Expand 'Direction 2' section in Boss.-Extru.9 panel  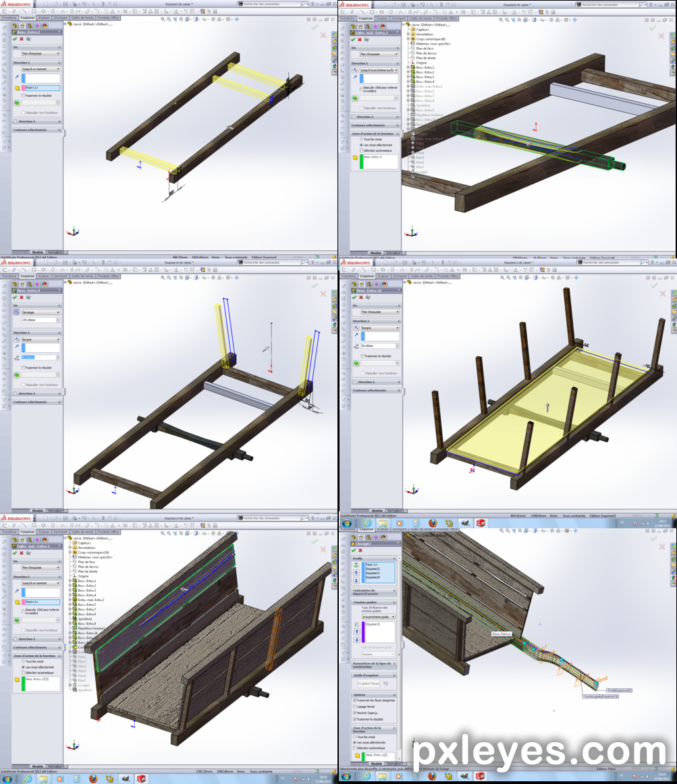tap(38, 393)
